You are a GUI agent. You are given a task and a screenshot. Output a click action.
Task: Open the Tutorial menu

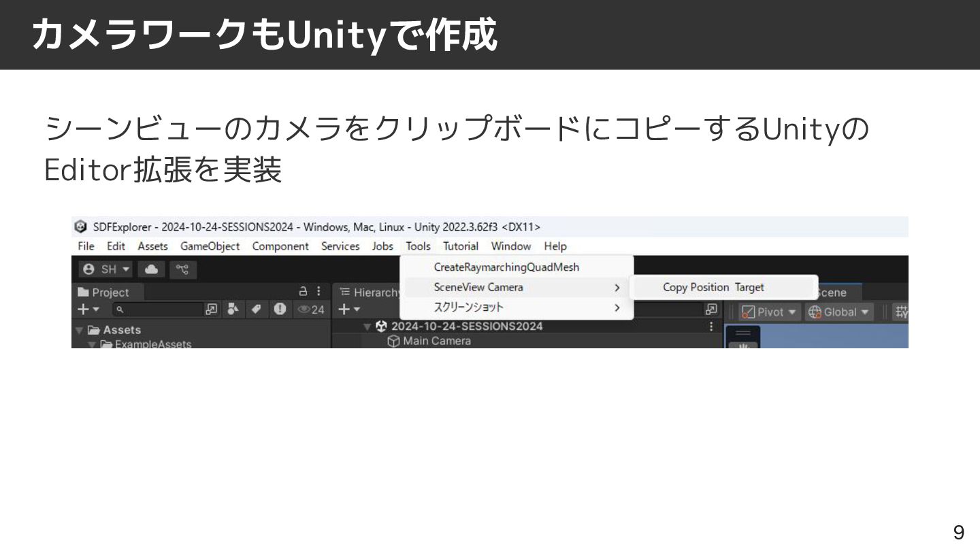pyautogui.click(x=461, y=246)
